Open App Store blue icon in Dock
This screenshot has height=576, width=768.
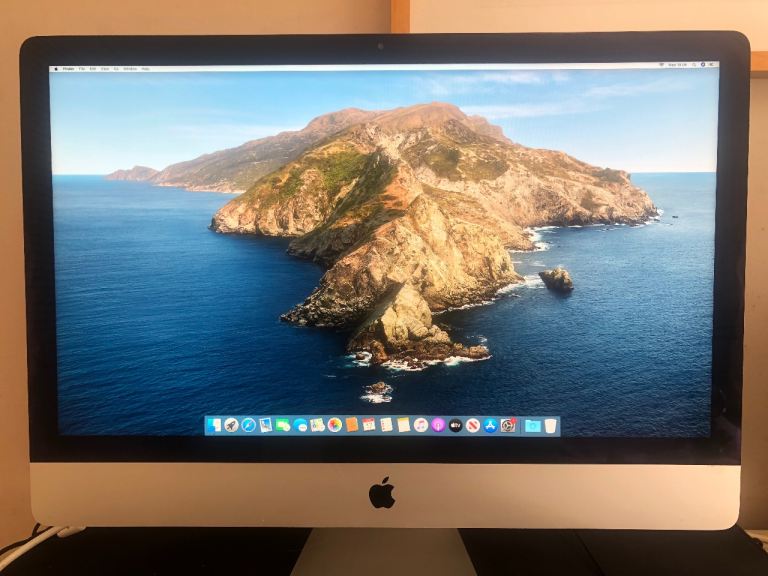(490, 425)
